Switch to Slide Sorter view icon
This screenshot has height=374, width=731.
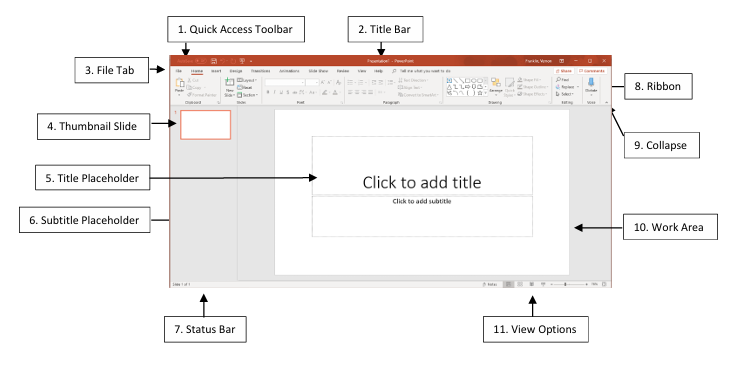520,284
